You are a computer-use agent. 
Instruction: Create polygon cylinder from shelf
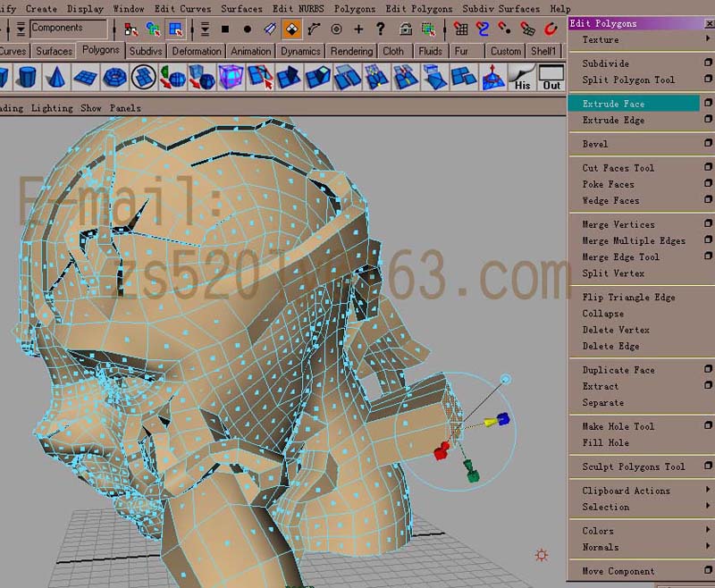pos(28,77)
